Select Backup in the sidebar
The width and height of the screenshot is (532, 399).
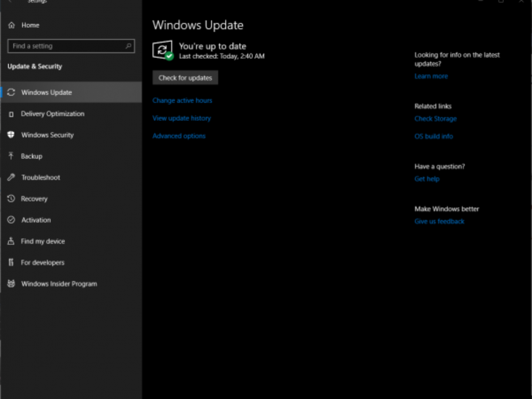(71, 156)
